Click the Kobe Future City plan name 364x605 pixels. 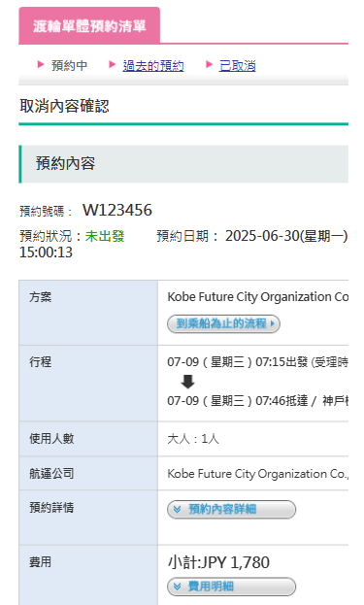(x=257, y=297)
